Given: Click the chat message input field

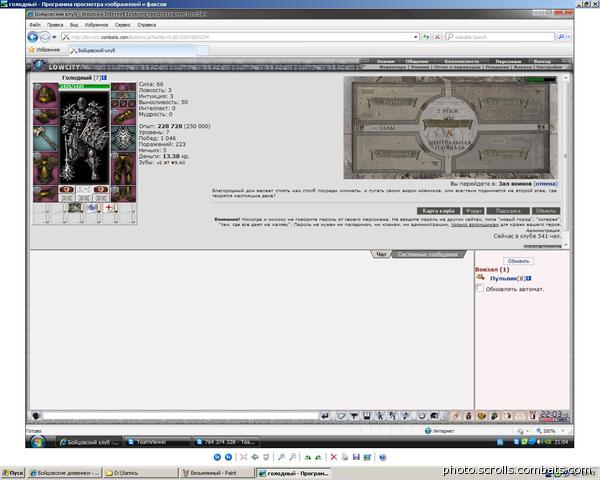Looking at the screenshot, I should coord(180,416).
